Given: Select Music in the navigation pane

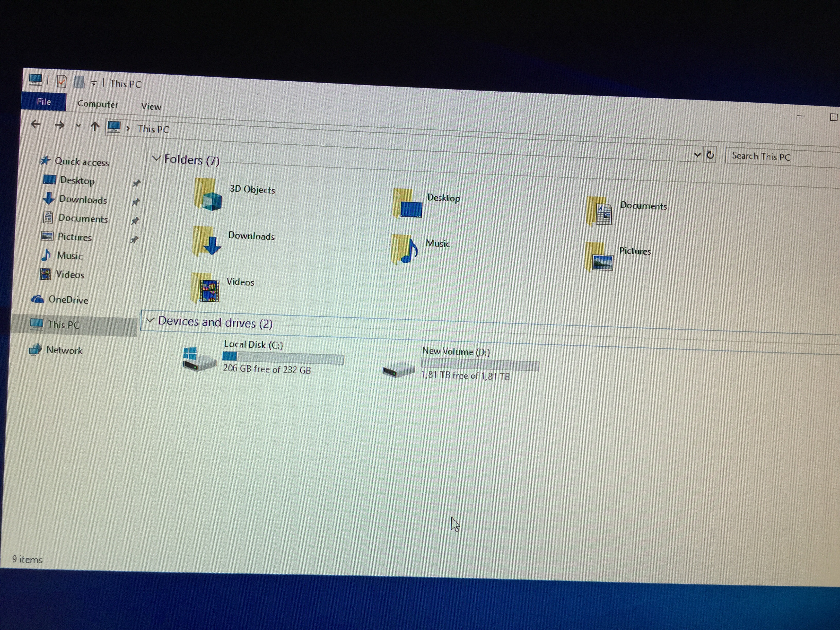Looking at the screenshot, I should click(62, 255).
